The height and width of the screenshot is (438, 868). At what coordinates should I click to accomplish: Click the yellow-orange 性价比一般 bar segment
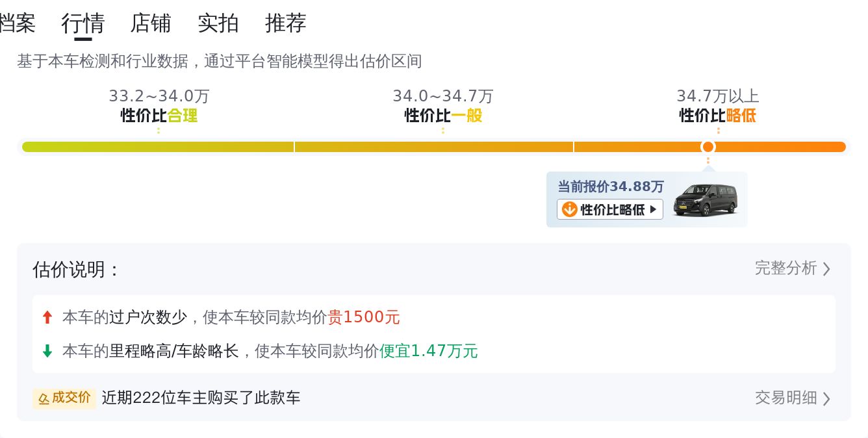pyautogui.click(x=434, y=147)
